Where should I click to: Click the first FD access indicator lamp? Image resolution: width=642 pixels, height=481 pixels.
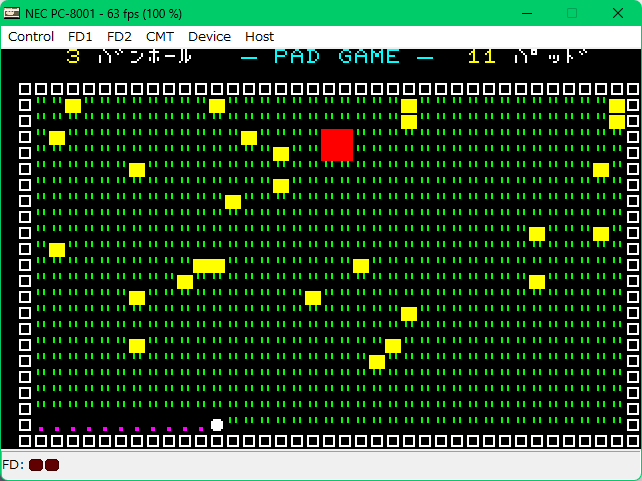click(x=36, y=465)
